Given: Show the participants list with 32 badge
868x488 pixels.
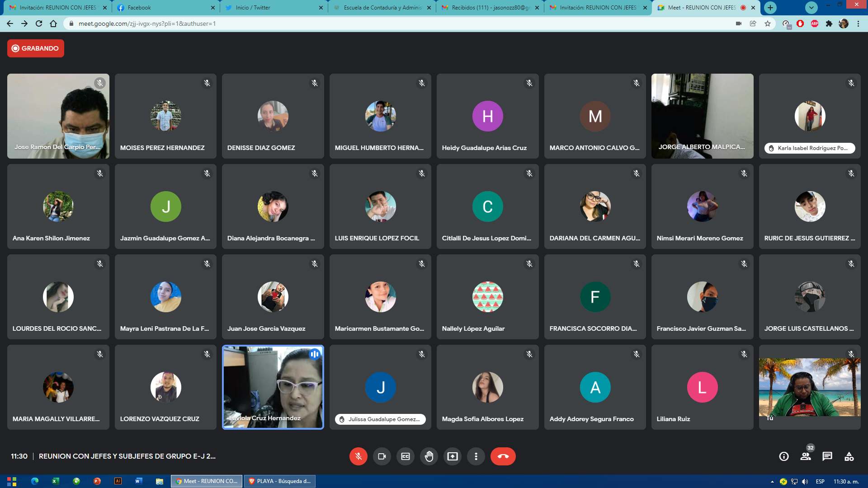Looking at the screenshot, I should pos(806,456).
